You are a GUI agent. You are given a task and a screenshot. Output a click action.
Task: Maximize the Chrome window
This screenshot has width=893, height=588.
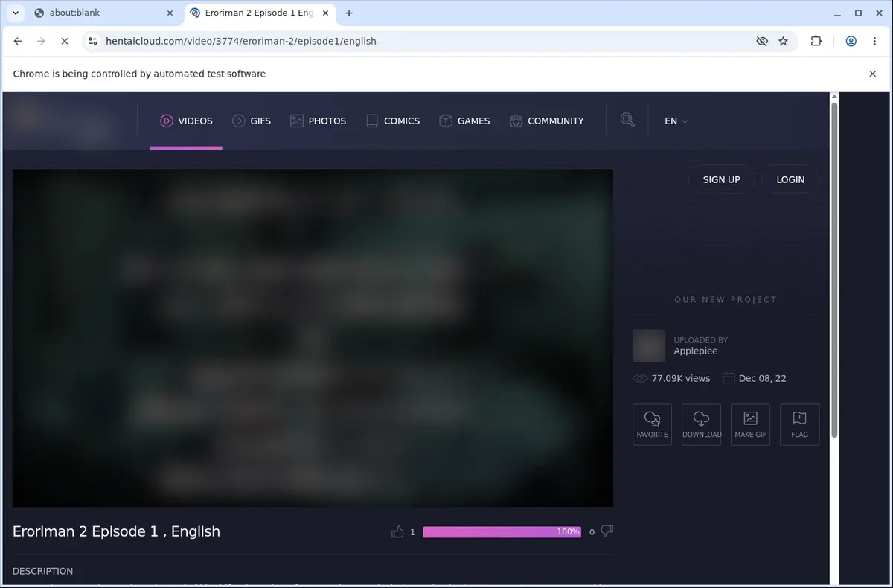point(858,13)
